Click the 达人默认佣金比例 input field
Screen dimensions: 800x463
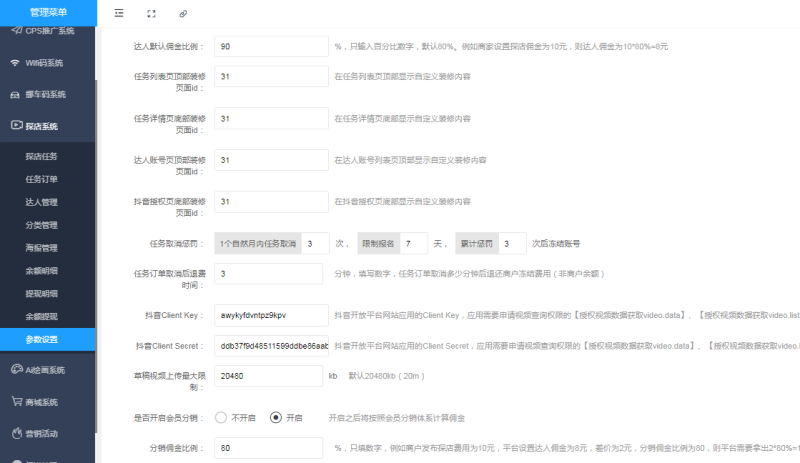(272, 47)
